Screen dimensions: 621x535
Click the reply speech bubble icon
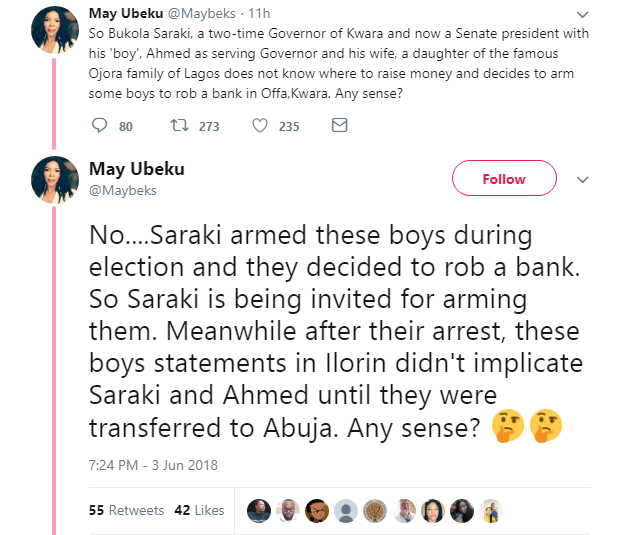99,127
